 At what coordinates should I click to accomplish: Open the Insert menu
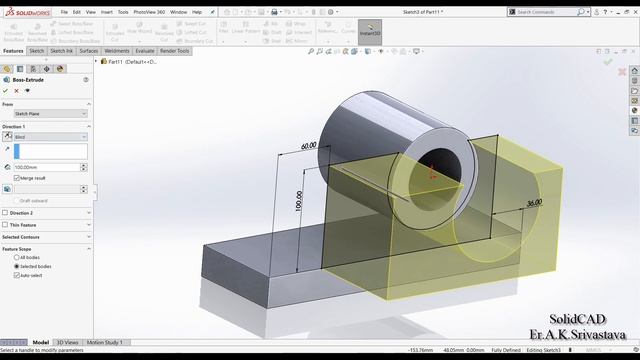point(107,12)
